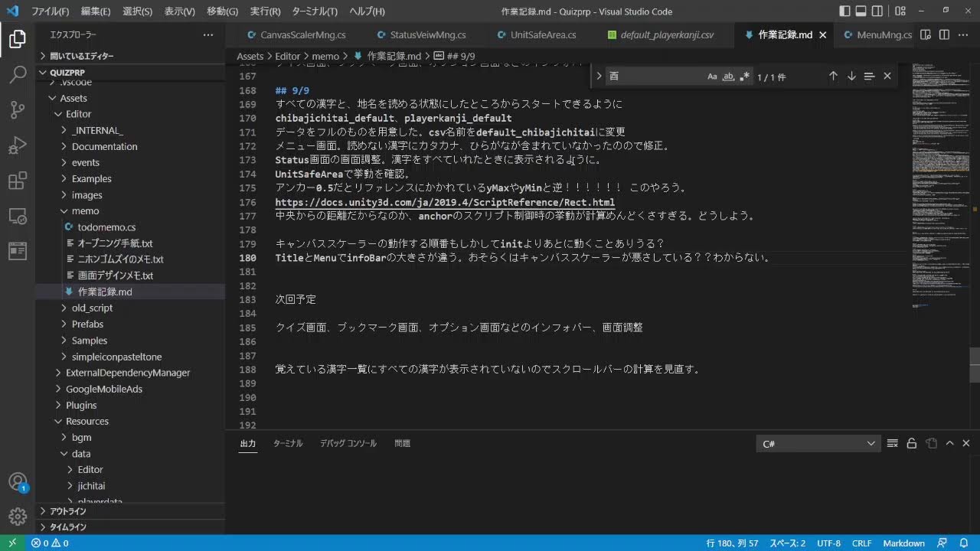Switch to the デバッグ コンソール panel tab
Image resolution: width=980 pixels, height=551 pixels.
point(348,443)
